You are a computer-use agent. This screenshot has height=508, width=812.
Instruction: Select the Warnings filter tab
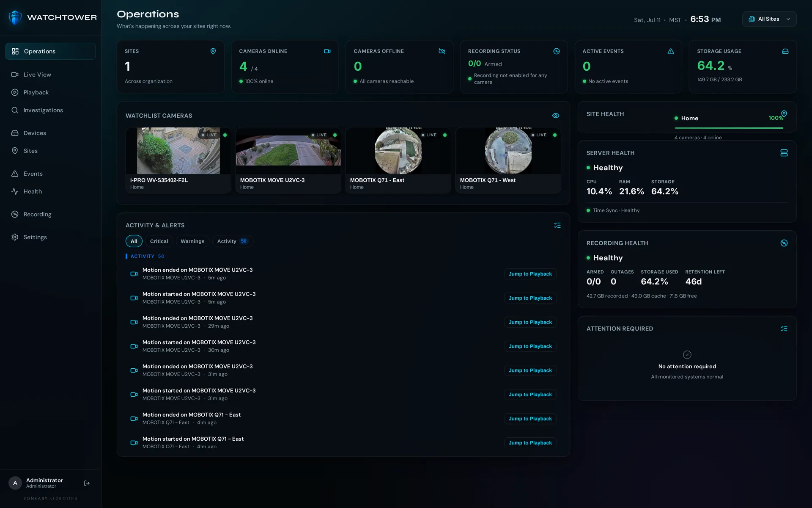[x=192, y=241]
